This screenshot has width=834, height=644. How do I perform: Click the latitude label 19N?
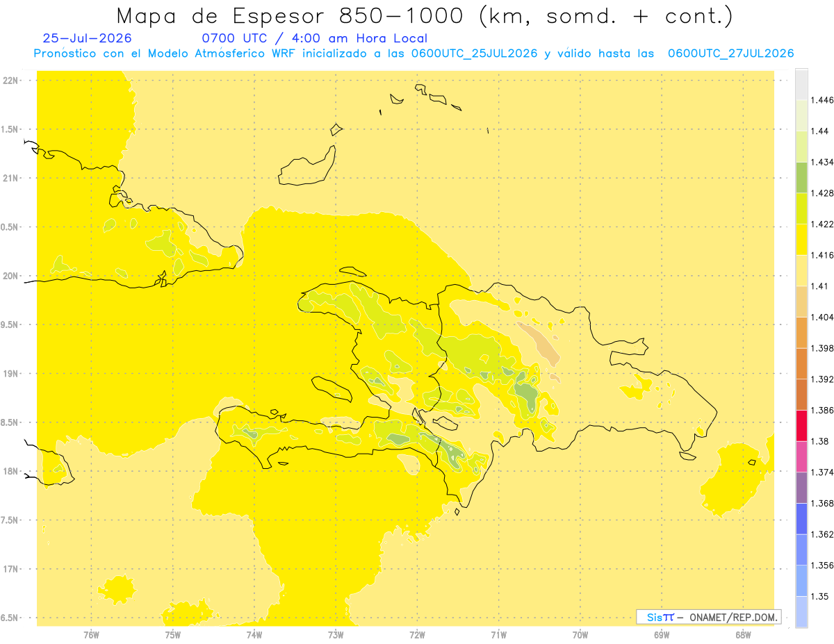pyautogui.click(x=11, y=373)
